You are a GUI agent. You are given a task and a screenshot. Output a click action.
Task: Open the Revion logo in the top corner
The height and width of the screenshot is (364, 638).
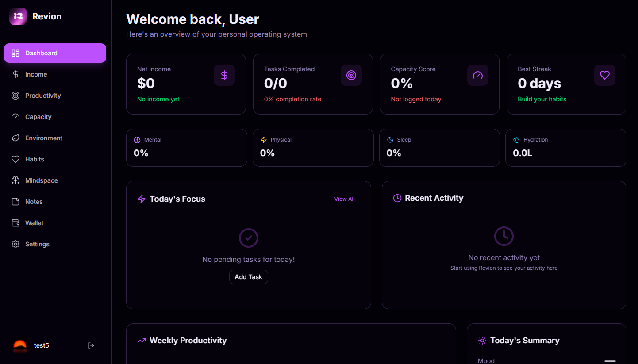(x=18, y=16)
